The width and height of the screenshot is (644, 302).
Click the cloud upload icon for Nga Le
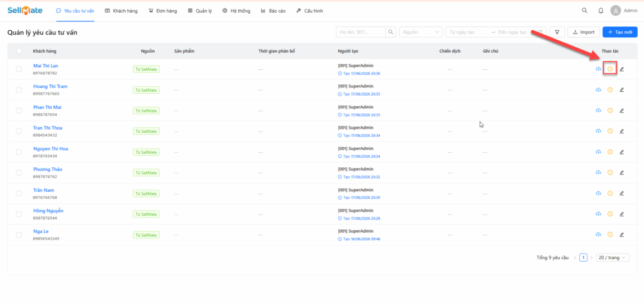[x=599, y=235]
